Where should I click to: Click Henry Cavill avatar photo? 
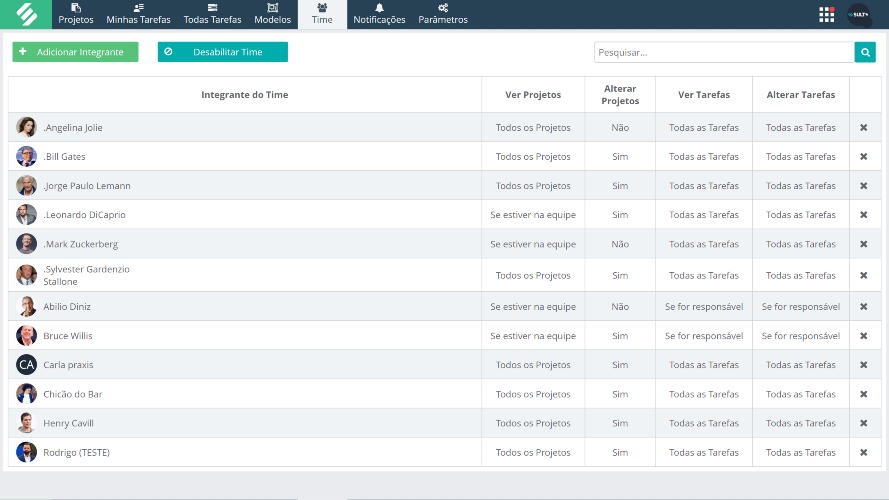(26, 423)
